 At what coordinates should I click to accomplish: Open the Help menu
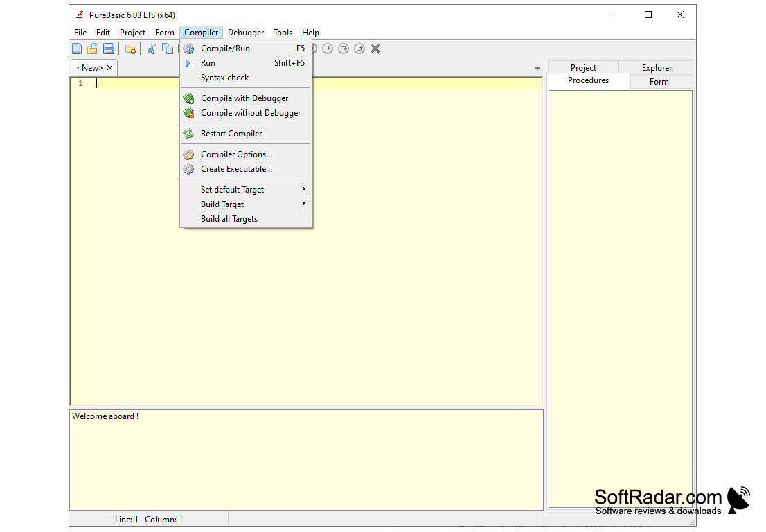click(310, 33)
